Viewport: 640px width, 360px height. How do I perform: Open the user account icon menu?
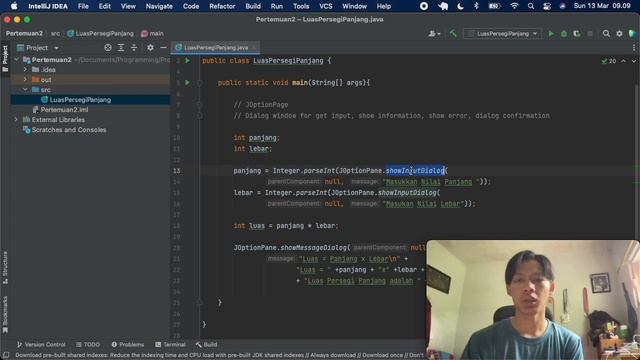(x=434, y=34)
